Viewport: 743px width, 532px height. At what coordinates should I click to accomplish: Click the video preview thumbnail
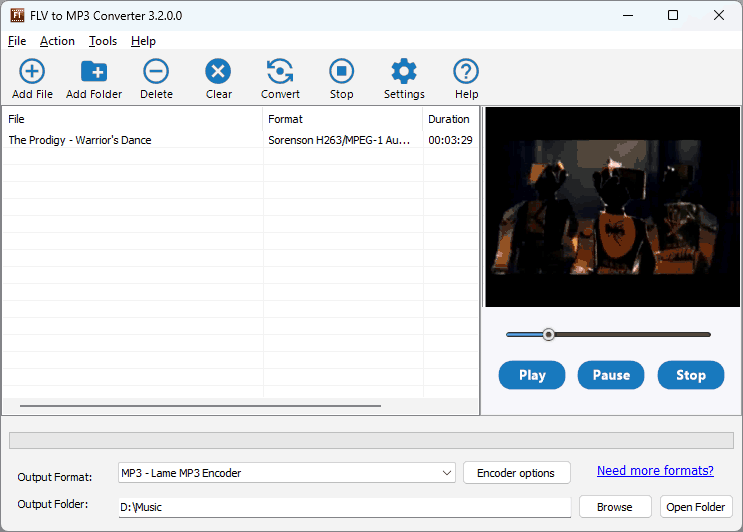click(x=612, y=207)
